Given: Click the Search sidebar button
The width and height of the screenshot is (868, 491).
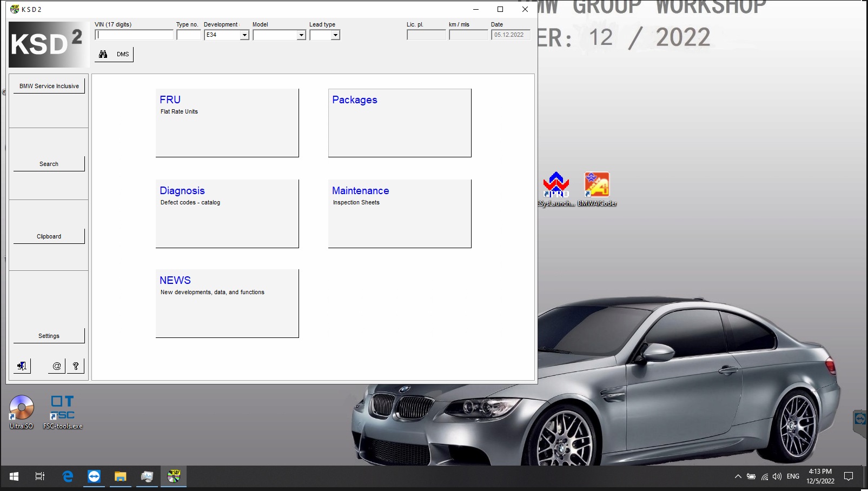Looking at the screenshot, I should 49,164.
